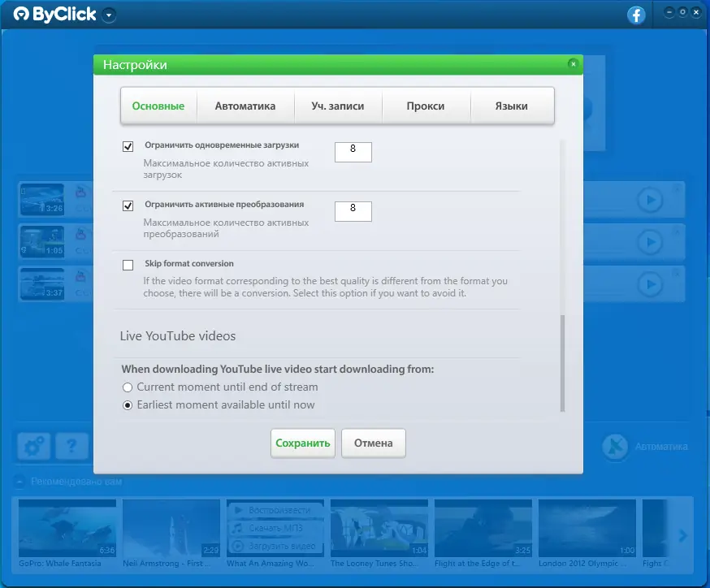Switch to the Основные tab
This screenshot has height=588, width=710.
coord(158,106)
